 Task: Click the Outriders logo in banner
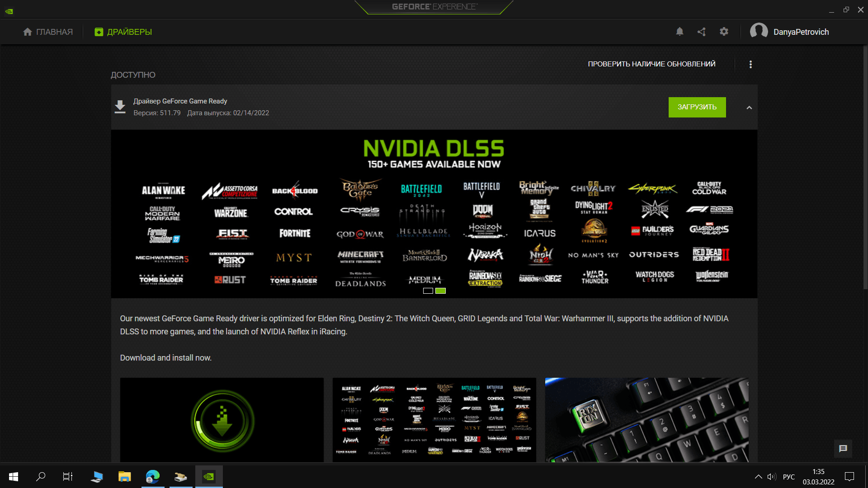(x=654, y=255)
